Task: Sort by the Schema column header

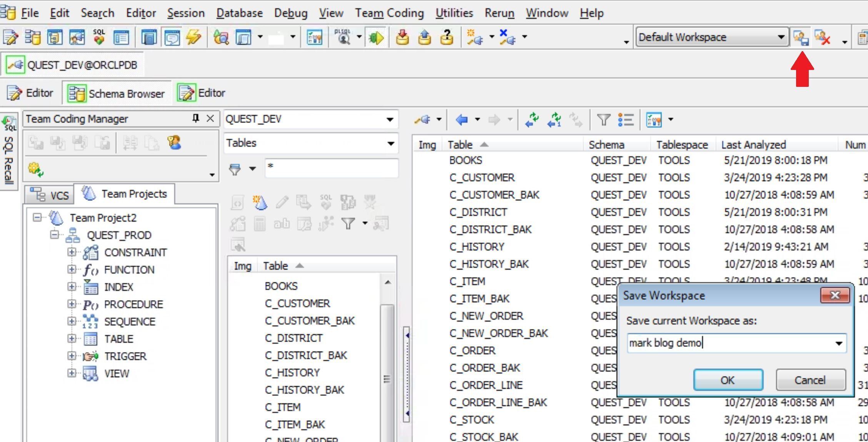Action: [x=617, y=145]
